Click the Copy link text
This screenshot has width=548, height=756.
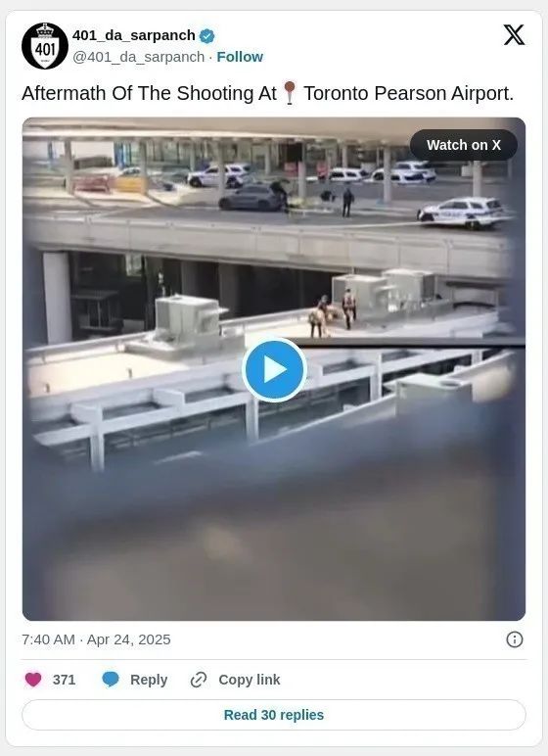coord(250,680)
